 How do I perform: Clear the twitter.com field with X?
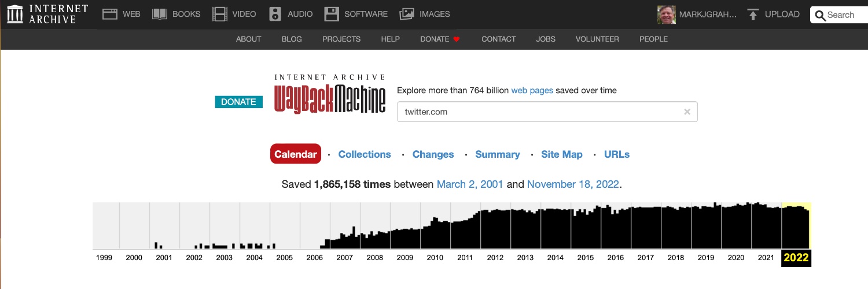(687, 112)
